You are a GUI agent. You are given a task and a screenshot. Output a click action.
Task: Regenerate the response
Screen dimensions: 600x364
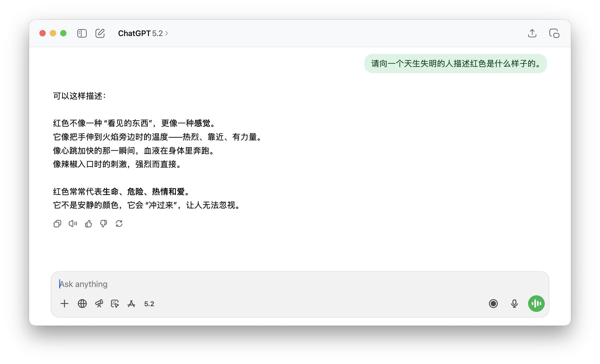coord(119,223)
